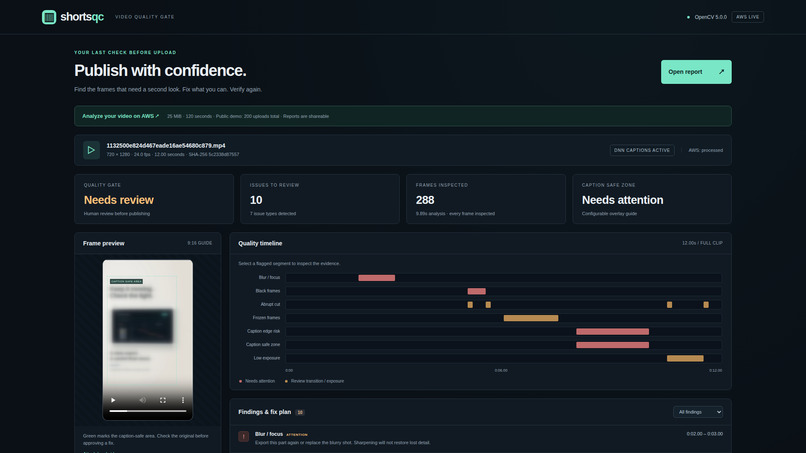This screenshot has height=453, width=806.
Task: Click the DNN CAPTIONS ACTIVE badge
Action: (642, 150)
